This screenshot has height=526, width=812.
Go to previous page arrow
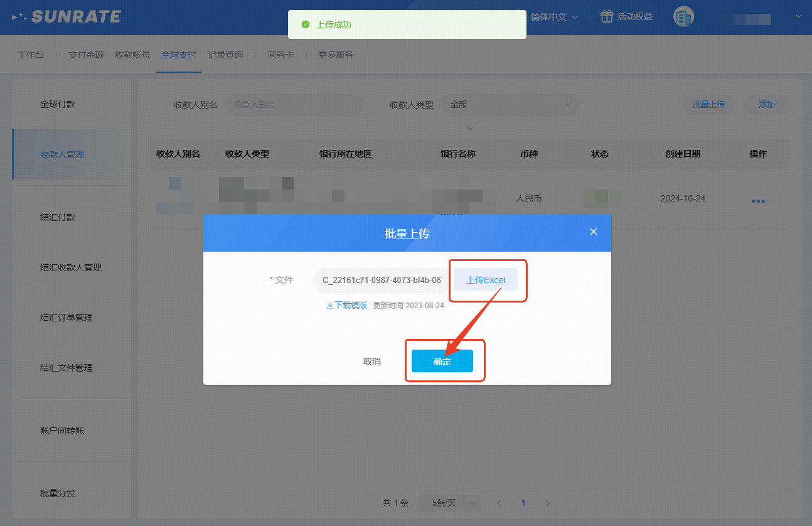499,503
